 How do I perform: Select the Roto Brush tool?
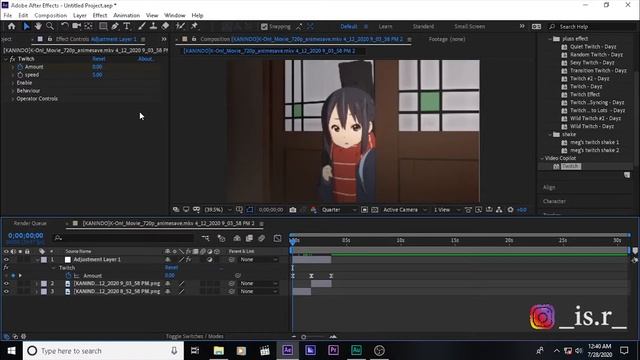pos(180,27)
